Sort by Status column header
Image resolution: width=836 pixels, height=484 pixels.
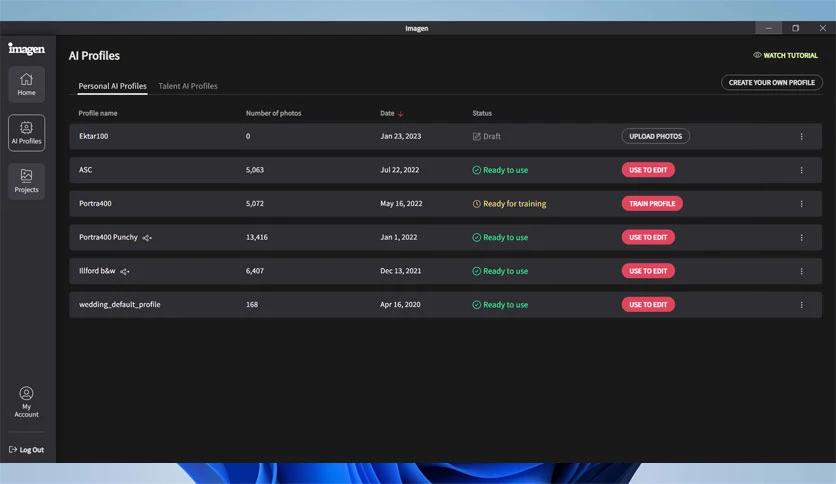point(482,113)
